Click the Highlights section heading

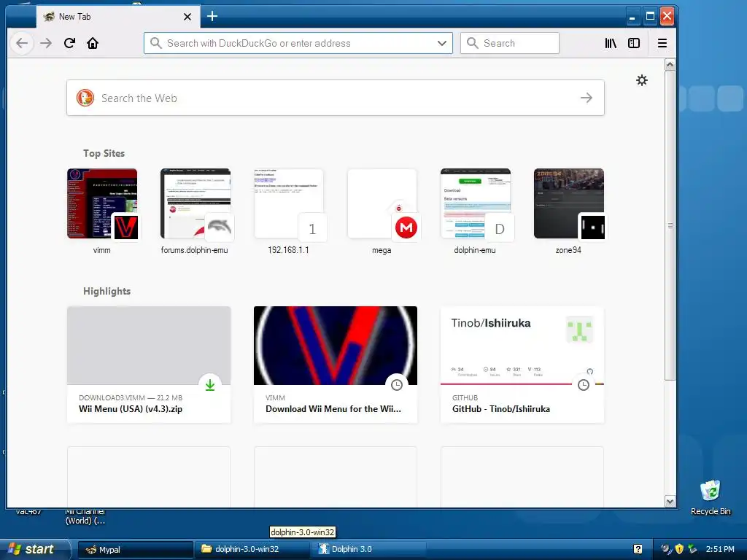pyautogui.click(x=107, y=291)
